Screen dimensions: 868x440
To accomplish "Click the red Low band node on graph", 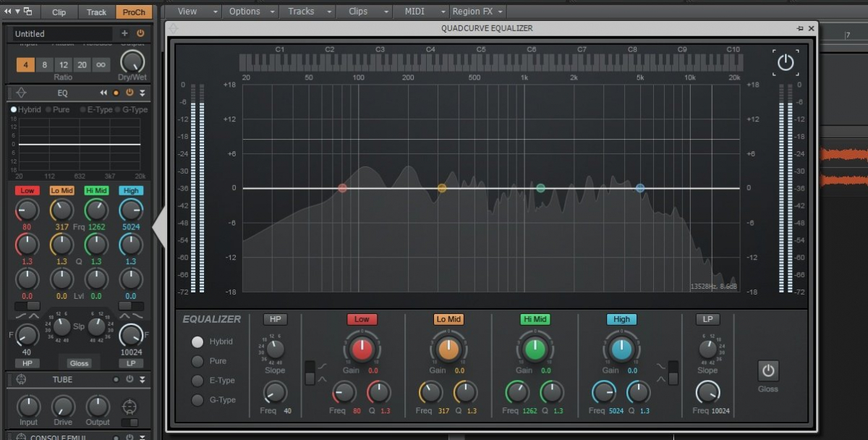I will 342,188.
